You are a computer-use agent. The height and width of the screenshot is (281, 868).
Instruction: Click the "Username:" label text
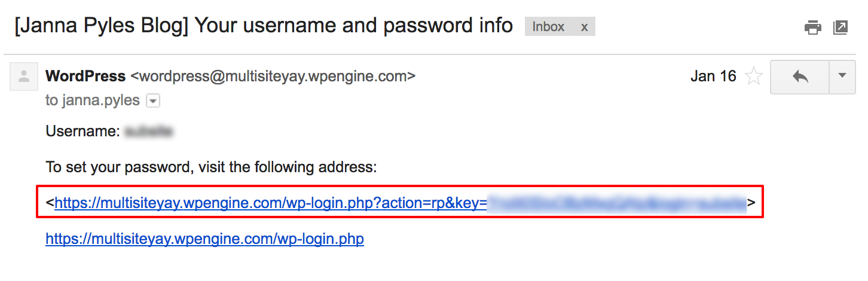[82, 132]
